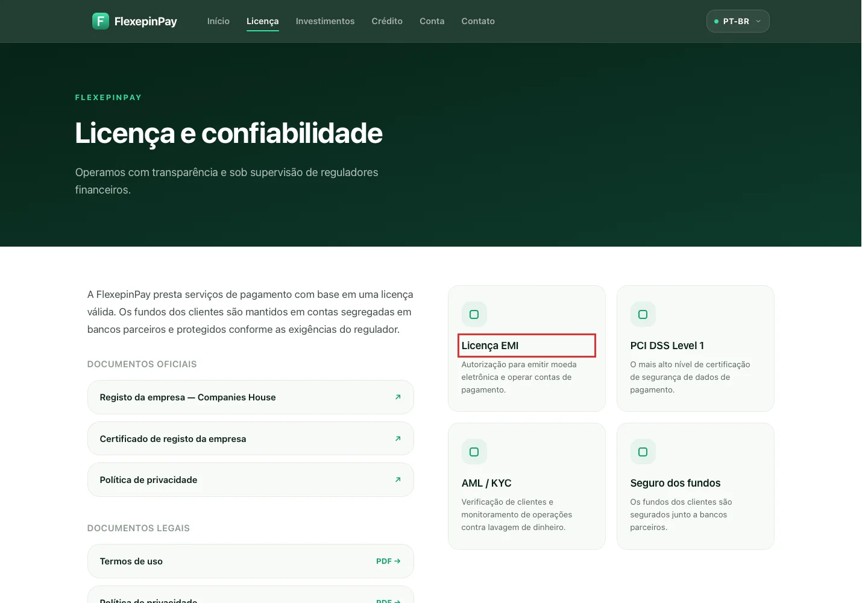Click the Licença EMI card title

[490, 346]
